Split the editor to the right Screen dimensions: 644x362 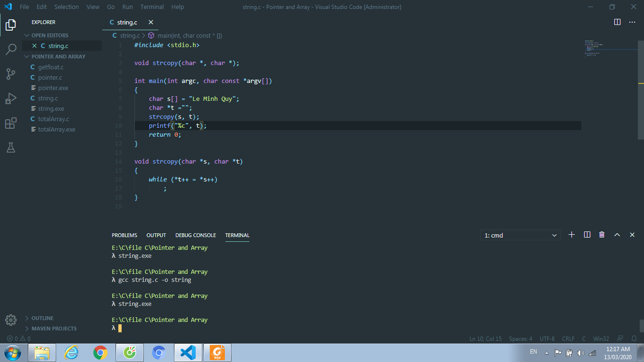[x=617, y=22]
